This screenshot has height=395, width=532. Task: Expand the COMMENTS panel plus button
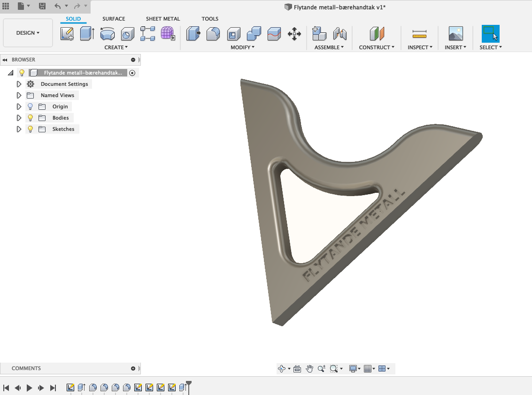click(x=133, y=369)
